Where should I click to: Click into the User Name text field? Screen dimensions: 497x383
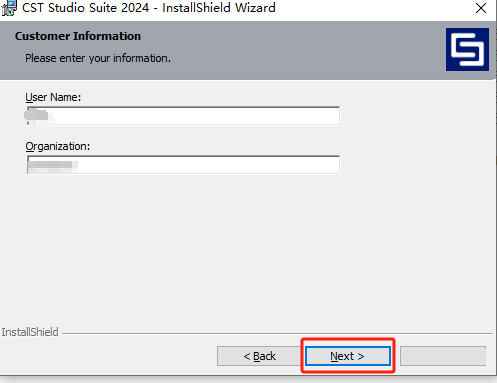183,116
